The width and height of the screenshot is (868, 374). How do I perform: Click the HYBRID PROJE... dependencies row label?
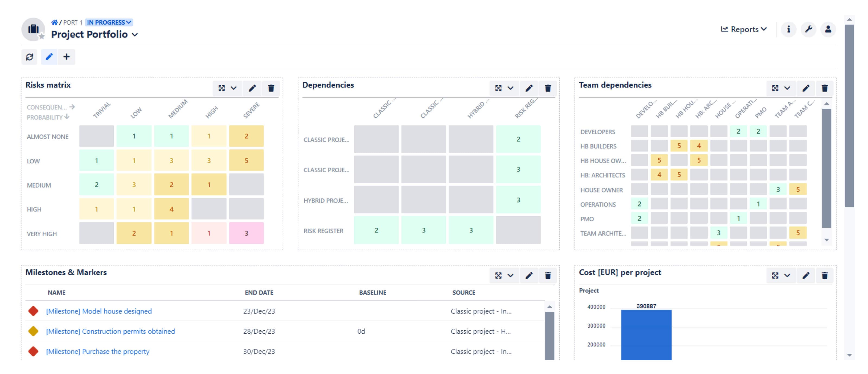(325, 201)
